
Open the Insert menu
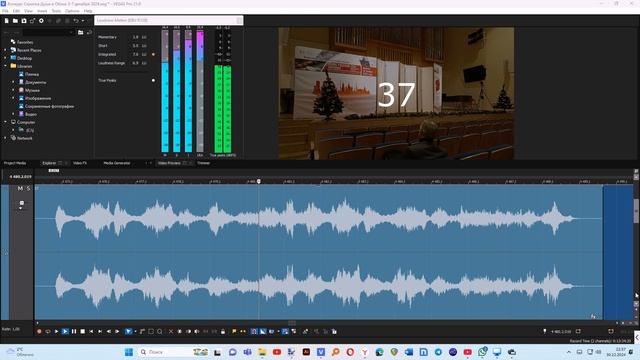(42, 11)
